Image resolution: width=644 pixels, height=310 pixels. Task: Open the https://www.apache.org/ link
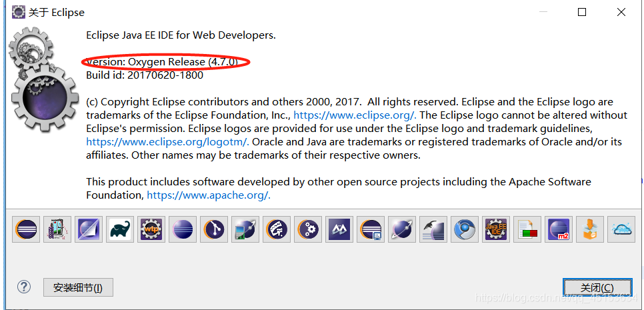pyautogui.click(x=209, y=195)
